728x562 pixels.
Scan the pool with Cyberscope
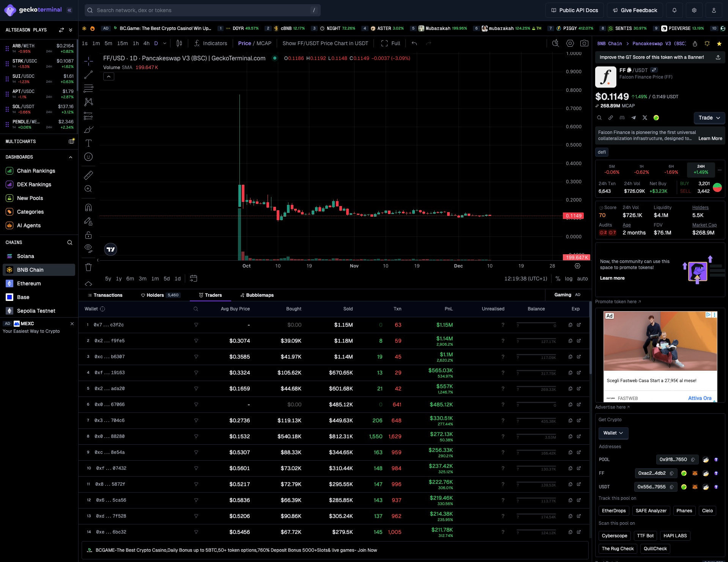coord(615,536)
